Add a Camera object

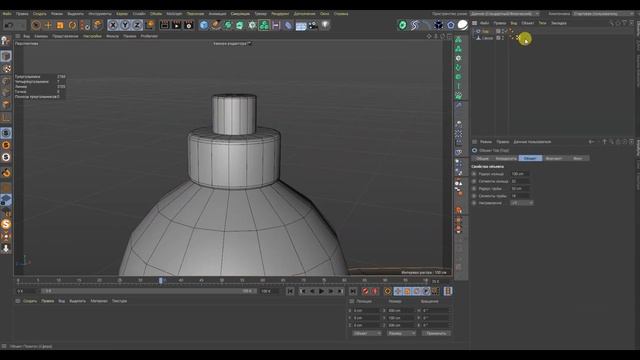[313, 25]
